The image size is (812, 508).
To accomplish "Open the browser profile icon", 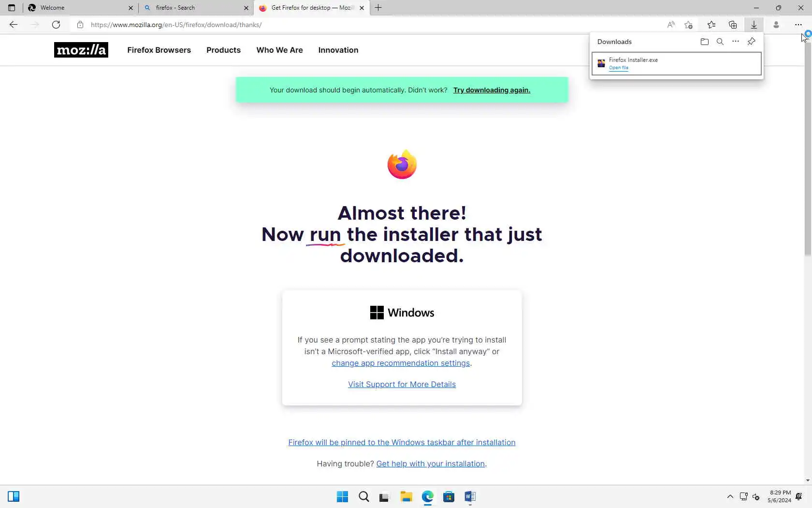I will pos(776,25).
